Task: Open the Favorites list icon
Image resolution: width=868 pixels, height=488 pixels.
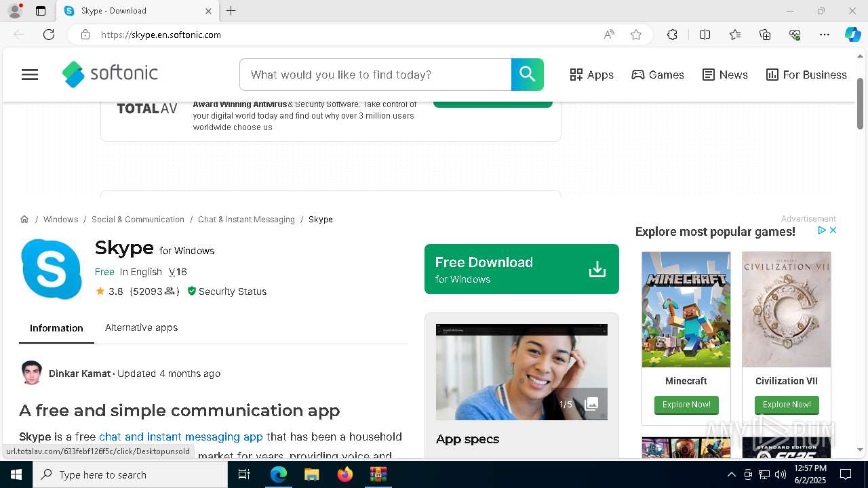Action: tap(735, 35)
